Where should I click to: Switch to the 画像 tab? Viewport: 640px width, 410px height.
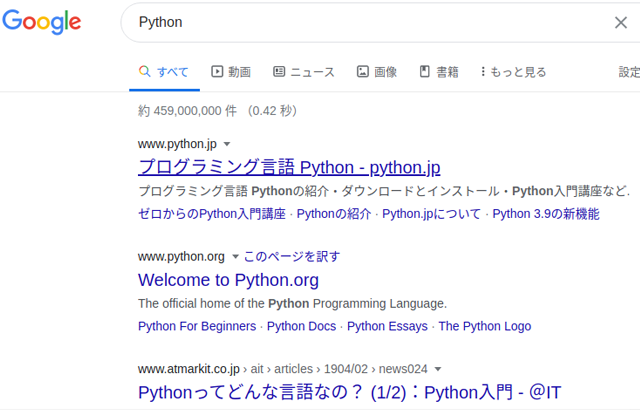coord(377,72)
